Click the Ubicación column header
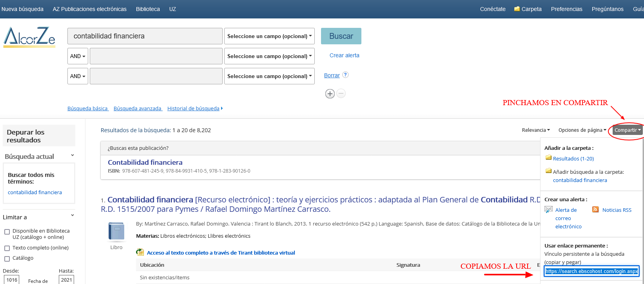The image size is (644, 284). pos(152,265)
